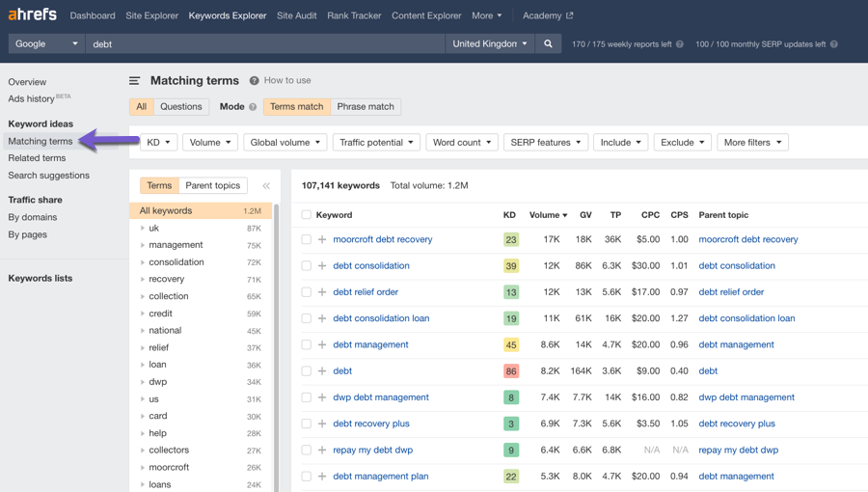Toggle the hamburger sidebar menu icon

[x=135, y=81]
